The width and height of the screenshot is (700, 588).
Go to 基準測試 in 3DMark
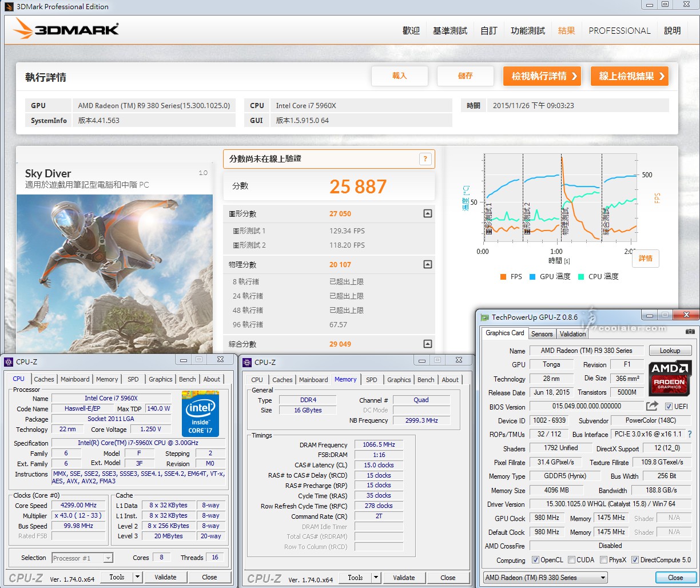click(450, 31)
